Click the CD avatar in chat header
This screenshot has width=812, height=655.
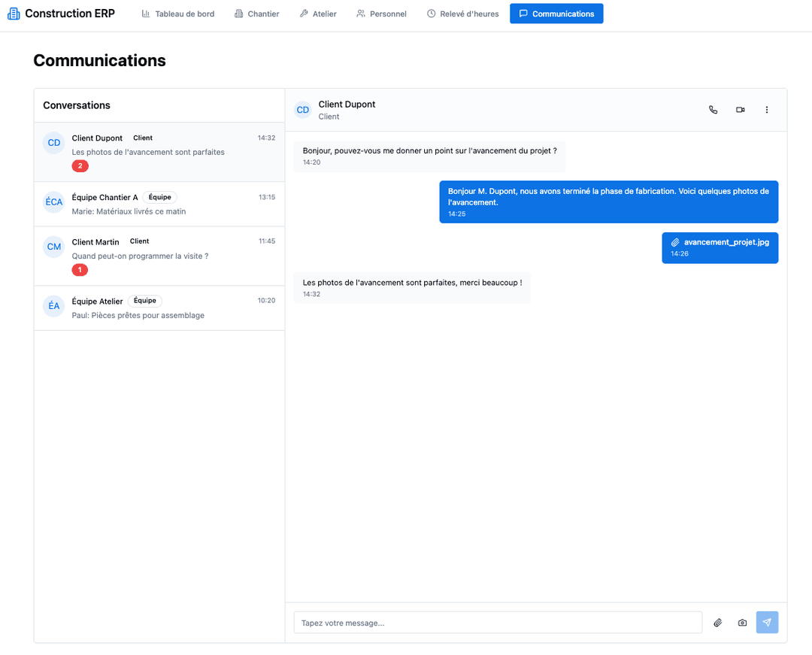pyautogui.click(x=303, y=110)
